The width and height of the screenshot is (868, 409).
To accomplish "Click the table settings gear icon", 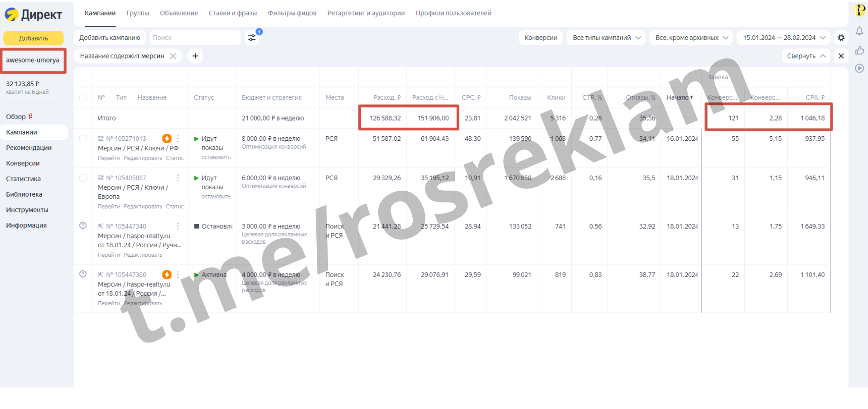I will click(x=841, y=38).
